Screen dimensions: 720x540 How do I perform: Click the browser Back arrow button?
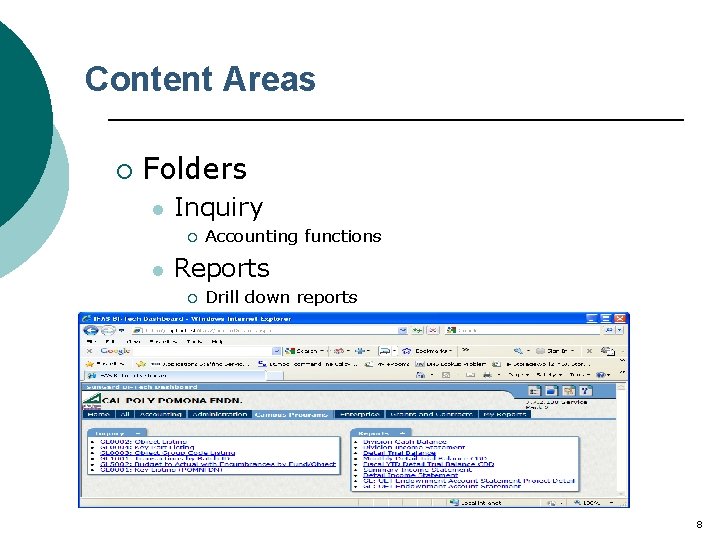click(x=91, y=330)
